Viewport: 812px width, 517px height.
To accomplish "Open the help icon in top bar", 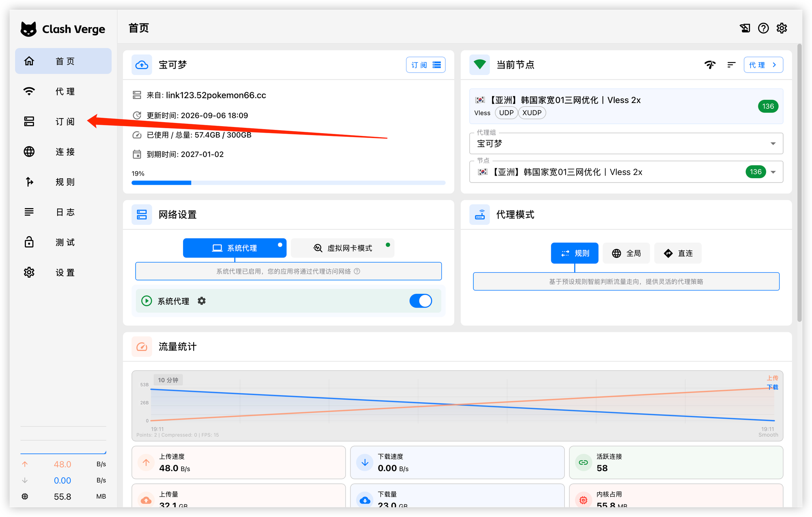I will point(763,28).
